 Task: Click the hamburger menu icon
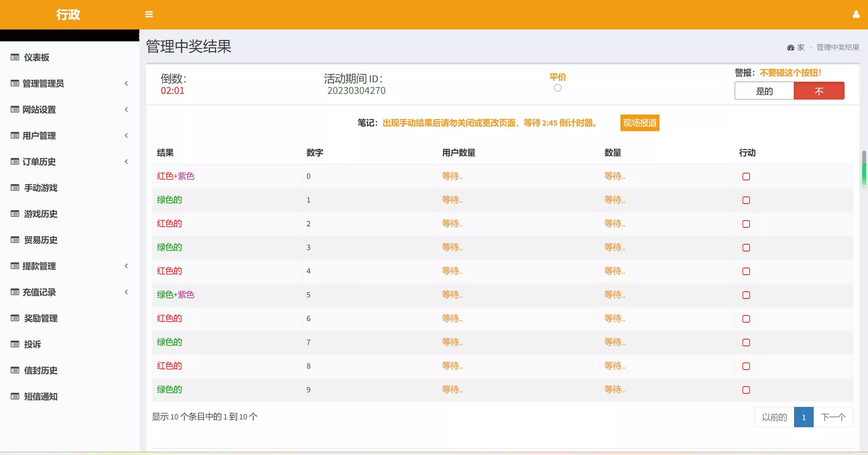pyautogui.click(x=149, y=14)
